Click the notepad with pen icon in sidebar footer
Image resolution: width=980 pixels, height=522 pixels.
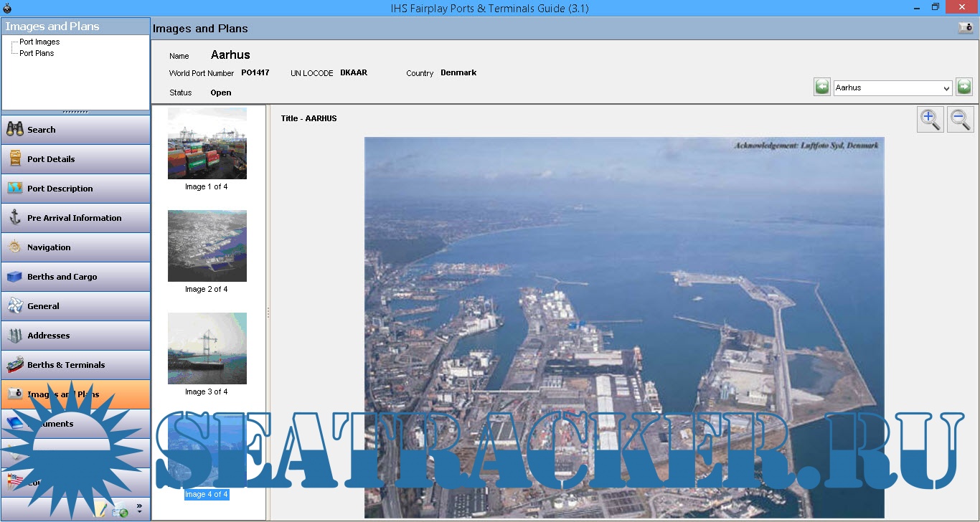100,510
